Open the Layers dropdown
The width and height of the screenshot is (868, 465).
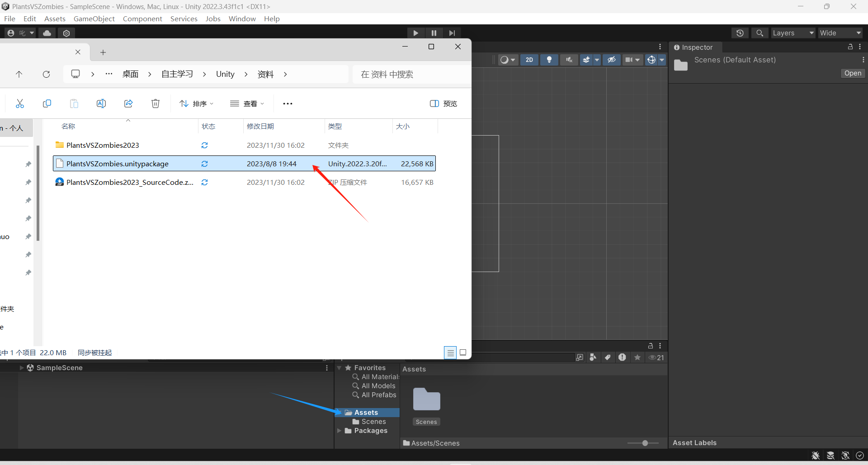tap(793, 33)
